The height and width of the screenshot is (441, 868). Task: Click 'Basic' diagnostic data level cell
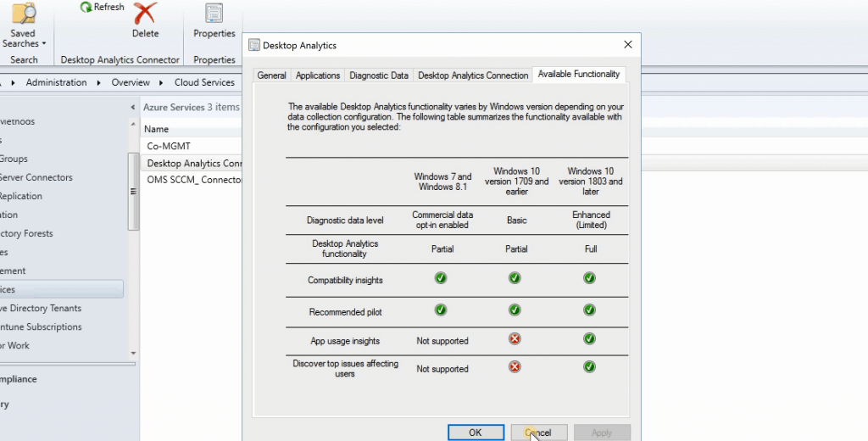tap(516, 220)
